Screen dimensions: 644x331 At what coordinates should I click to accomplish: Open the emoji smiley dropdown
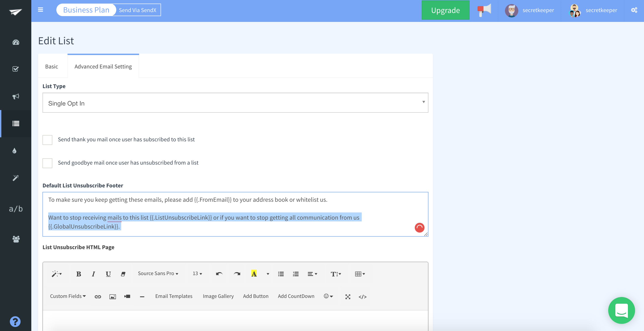coord(328,296)
